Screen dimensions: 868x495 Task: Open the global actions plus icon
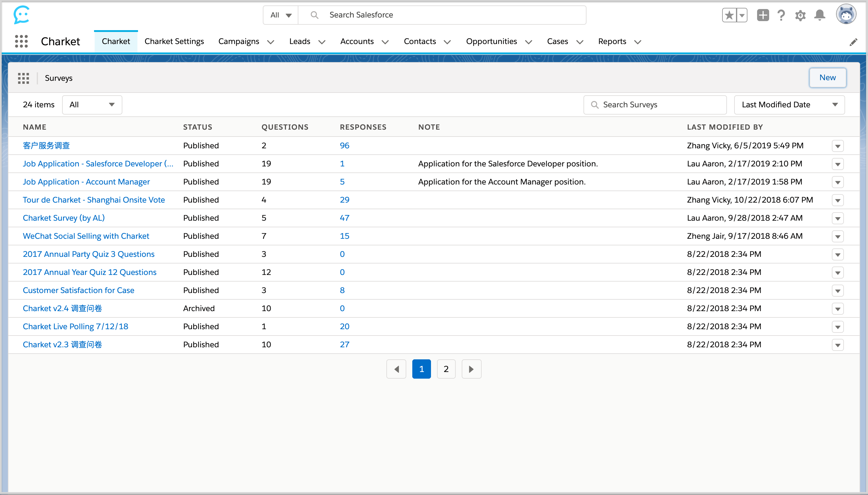763,15
